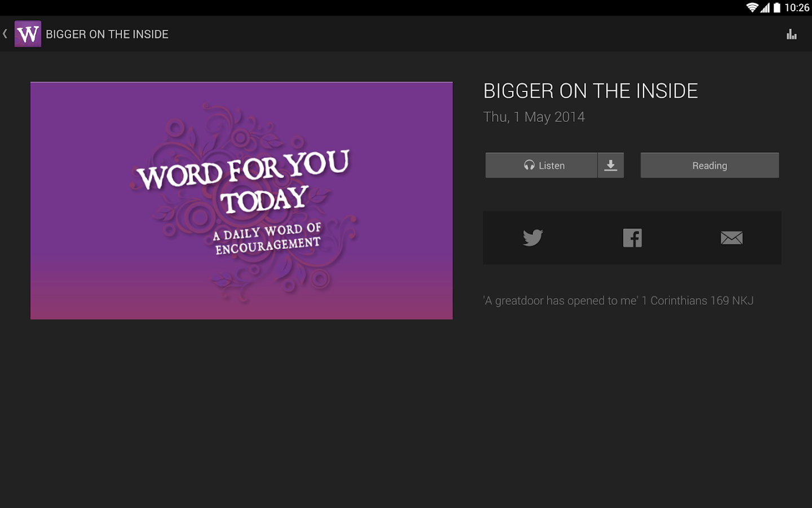Check the cellular signal icon

(765, 7)
